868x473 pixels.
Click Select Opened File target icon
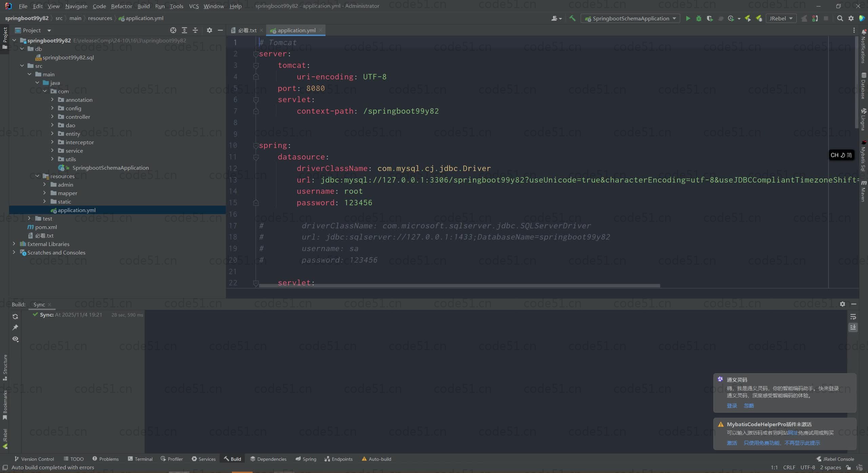click(173, 30)
